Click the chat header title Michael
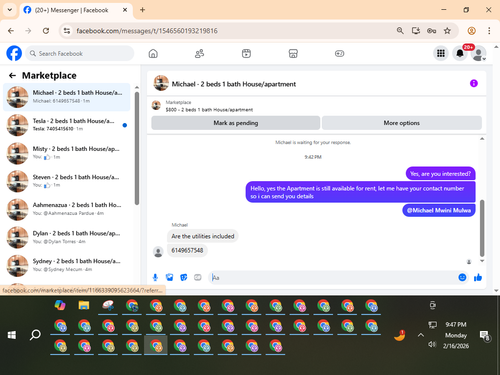The width and height of the screenshot is (500, 375). coord(234,84)
